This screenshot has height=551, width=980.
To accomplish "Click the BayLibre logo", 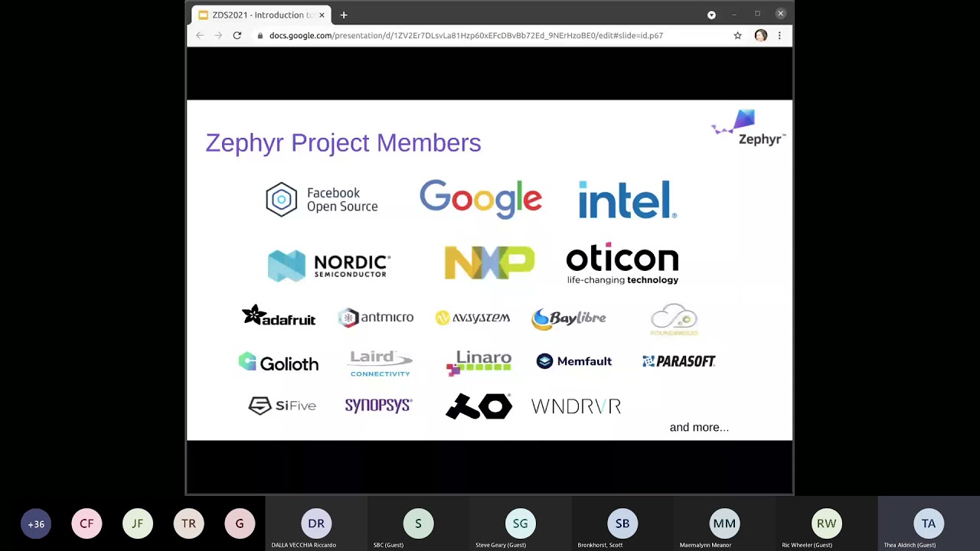I will (x=569, y=318).
